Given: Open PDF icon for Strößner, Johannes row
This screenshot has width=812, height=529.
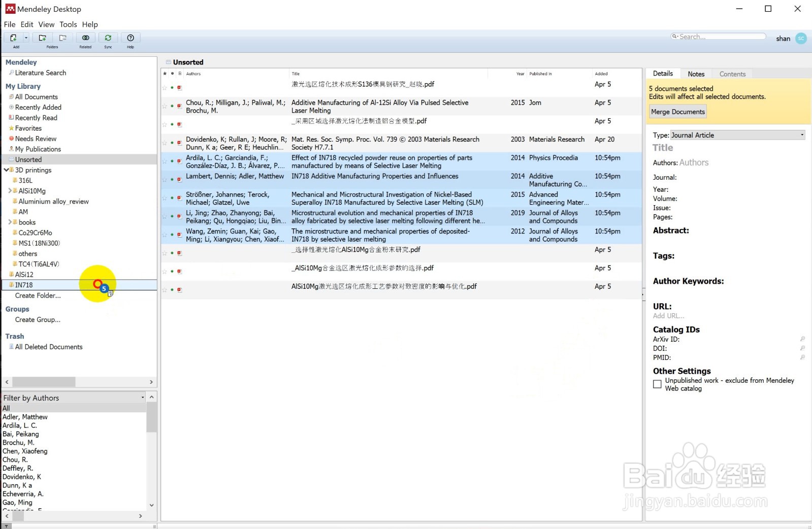Looking at the screenshot, I should pos(179,198).
